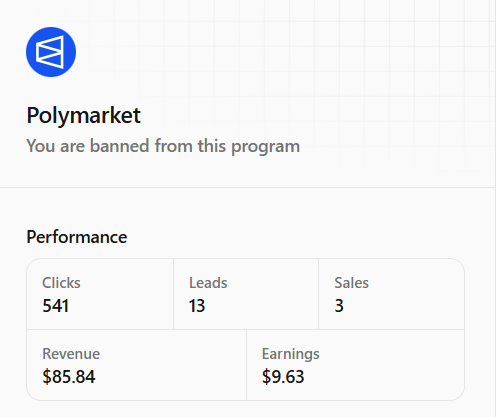Screen dimensions: 496x417
Task: Click the horizontal divider below the program header
Action: [x=248, y=187]
